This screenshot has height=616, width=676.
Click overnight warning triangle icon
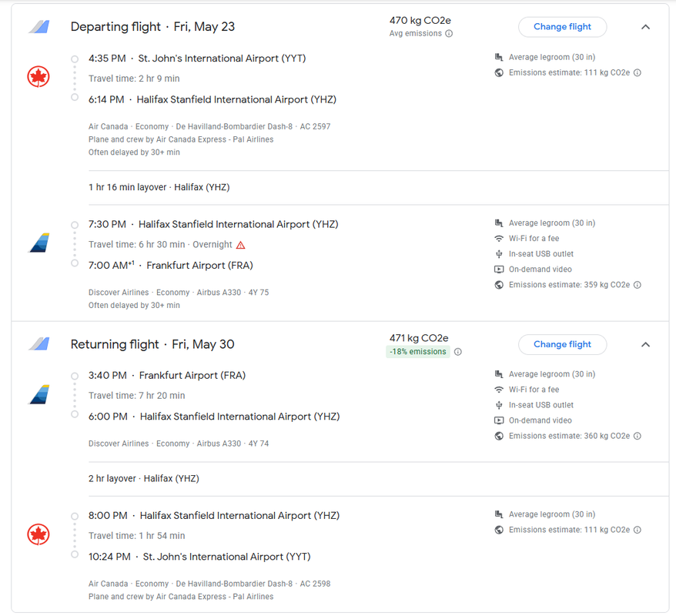point(240,246)
